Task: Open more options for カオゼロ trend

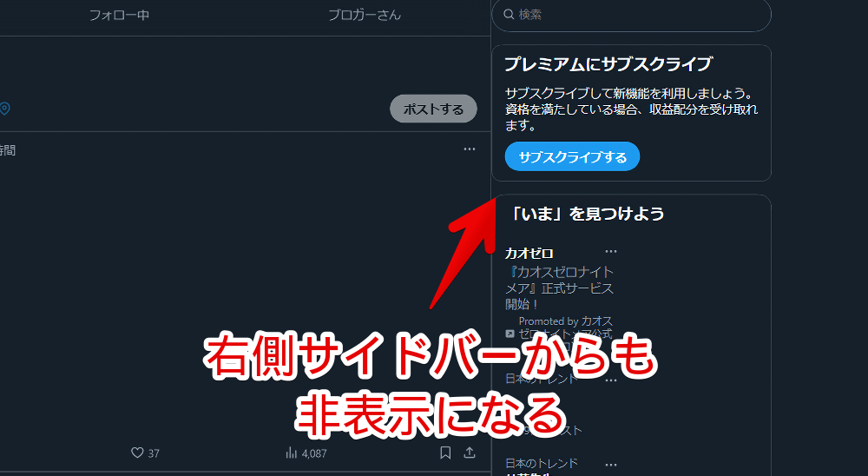Action: [611, 252]
